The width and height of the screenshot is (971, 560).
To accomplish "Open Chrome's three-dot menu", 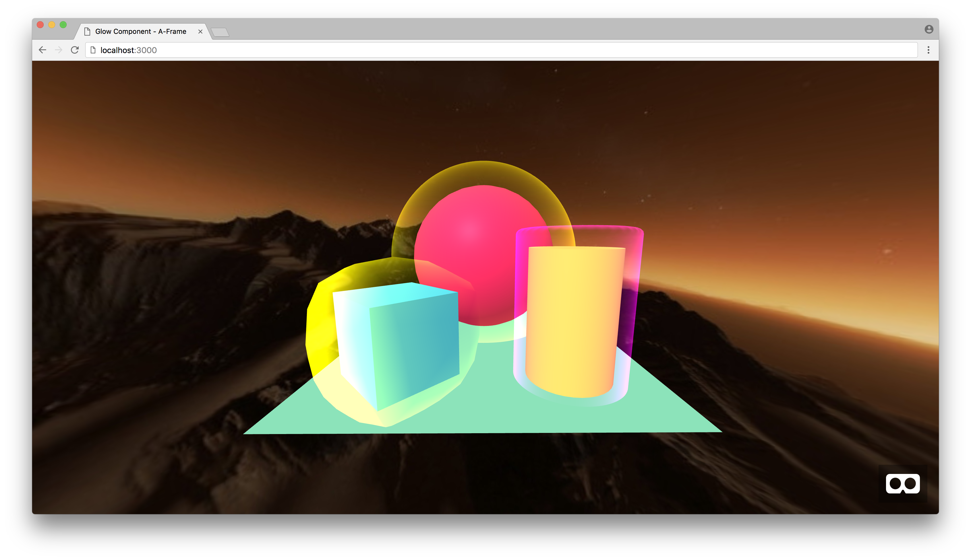I will pos(928,50).
